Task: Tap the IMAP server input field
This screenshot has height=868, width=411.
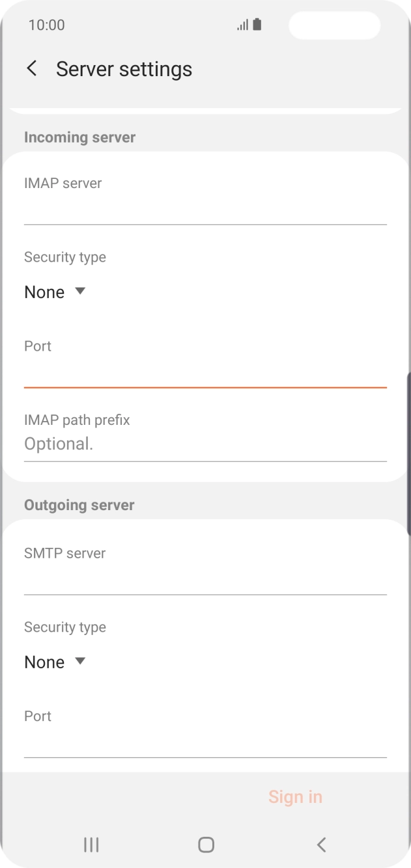Action: click(205, 202)
